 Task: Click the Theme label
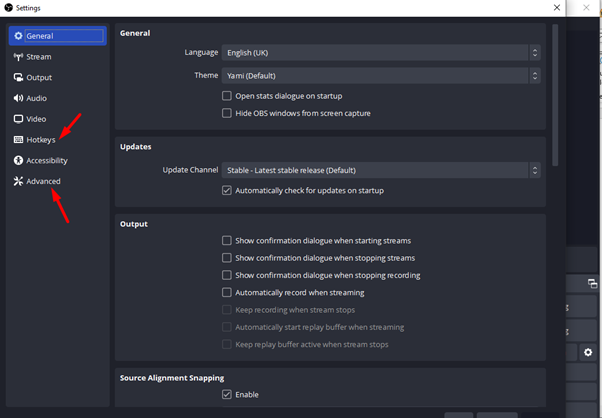[x=206, y=75]
